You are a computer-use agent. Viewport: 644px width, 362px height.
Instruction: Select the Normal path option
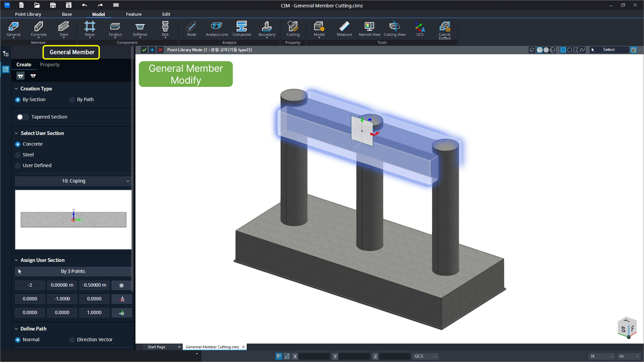[18, 340]
